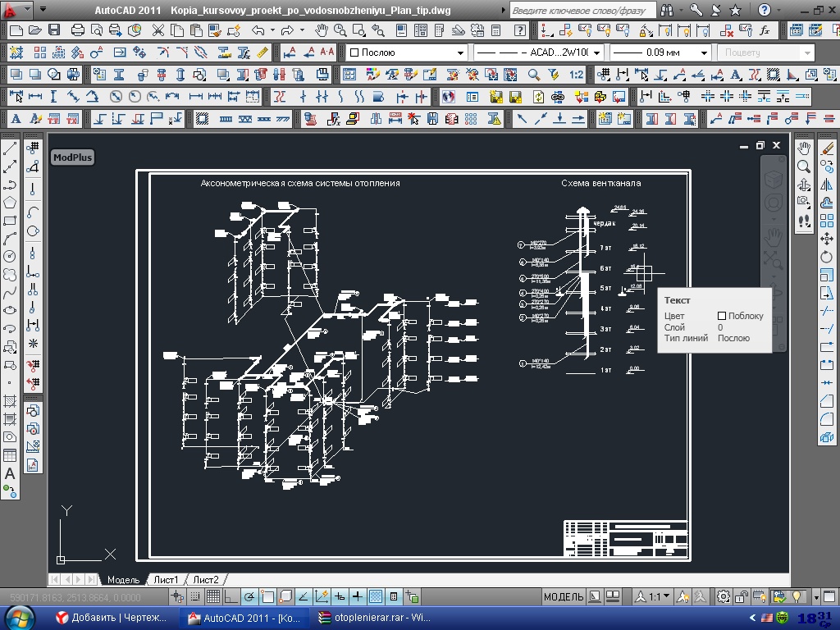Screen dimensions: 840x630
Task: Select the Linear dimension tool
Action: (34, 97)
